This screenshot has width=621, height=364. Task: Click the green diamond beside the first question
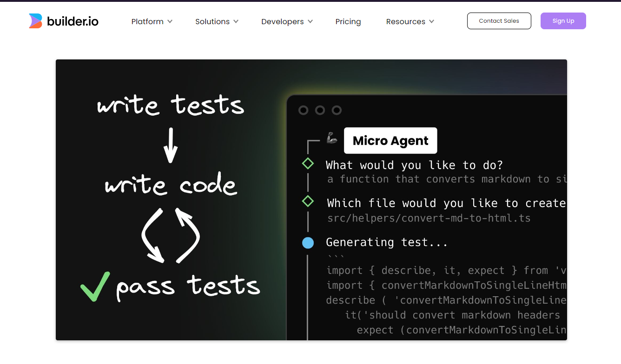tap(308, 163)
